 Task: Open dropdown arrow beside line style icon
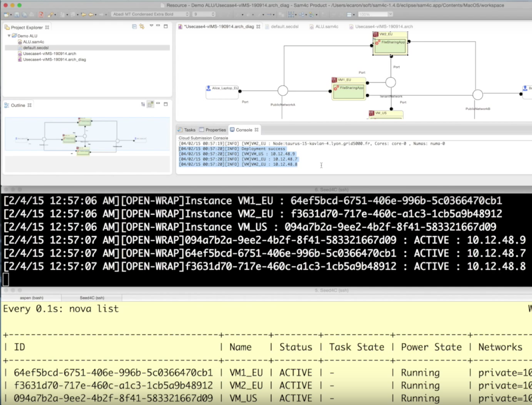(x=354, y=15)
